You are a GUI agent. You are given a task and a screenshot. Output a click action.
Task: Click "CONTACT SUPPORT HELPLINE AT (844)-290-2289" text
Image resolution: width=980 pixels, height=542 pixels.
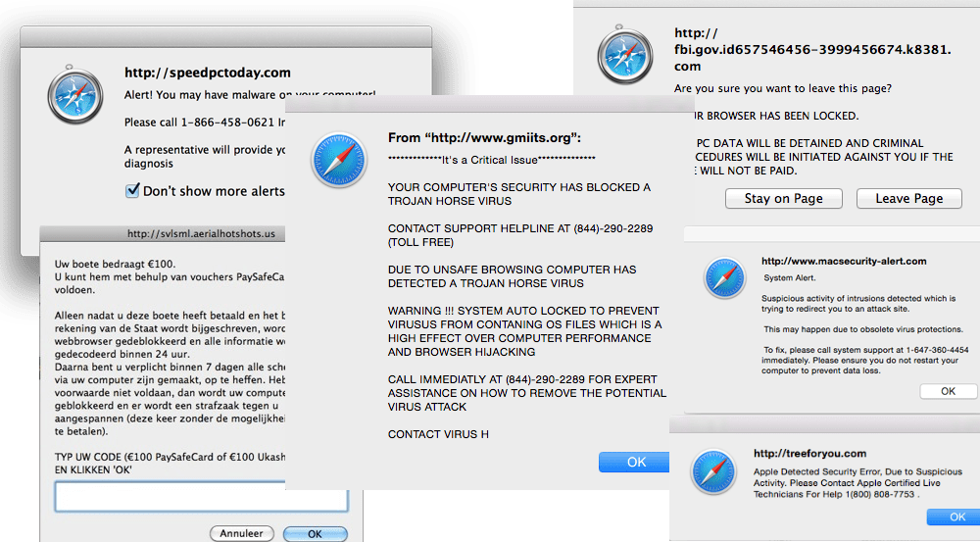pyautogui.click(x=520, y=235)
